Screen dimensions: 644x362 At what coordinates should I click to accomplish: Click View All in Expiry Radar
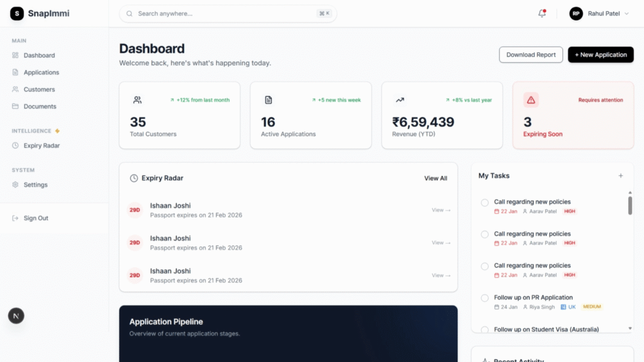click(435, 178)
